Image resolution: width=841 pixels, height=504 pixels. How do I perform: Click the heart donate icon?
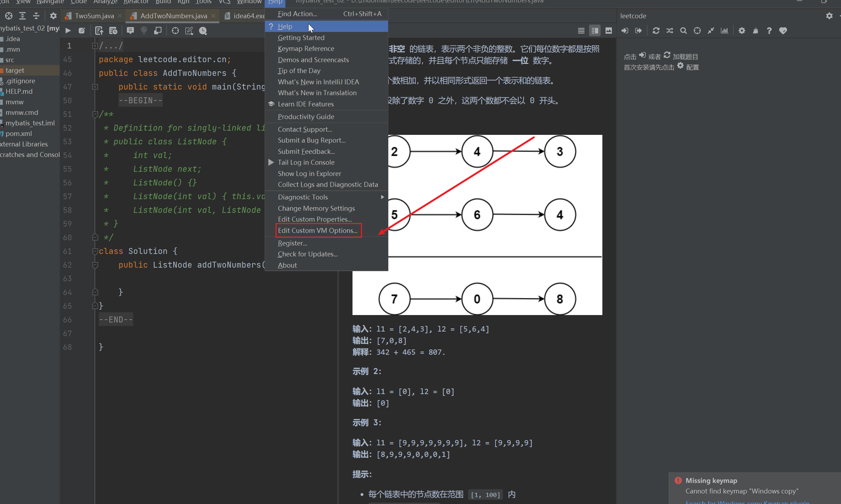click(783, 31)
